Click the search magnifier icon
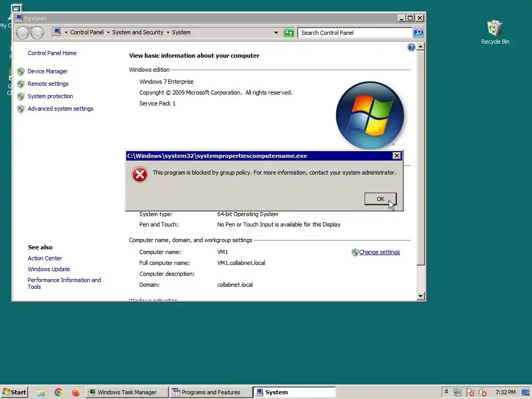Screen dimensions: 532x399 pyautogui.click(x=418, y=33)
